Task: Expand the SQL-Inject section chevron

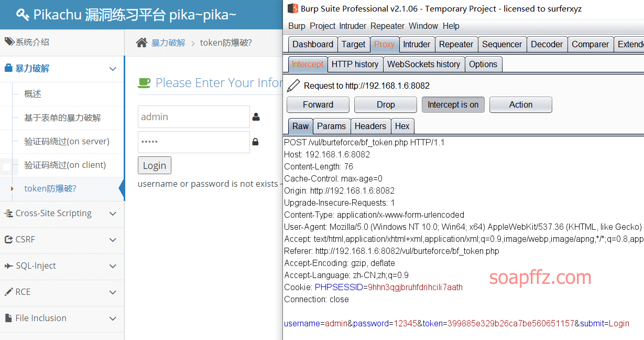Action: point(113,266)
